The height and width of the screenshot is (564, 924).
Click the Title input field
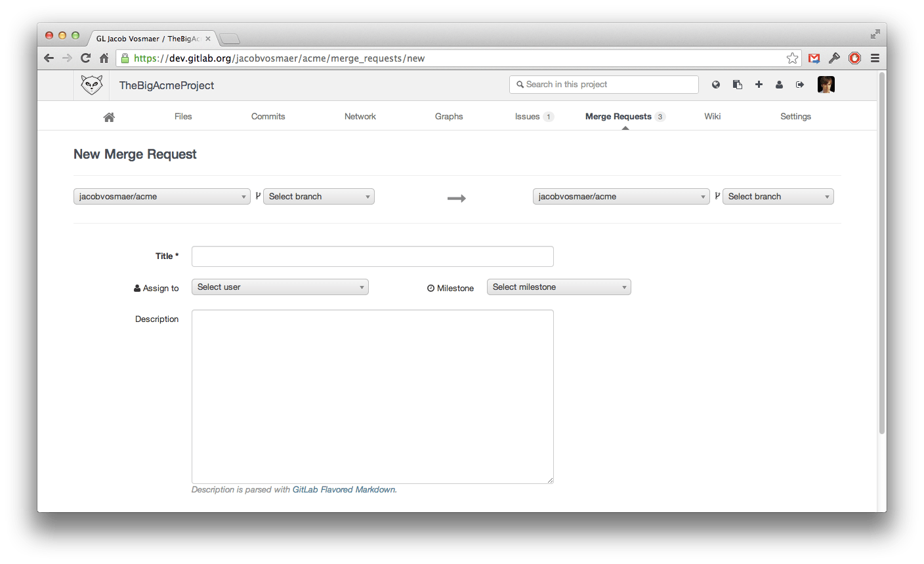[372, 256]
